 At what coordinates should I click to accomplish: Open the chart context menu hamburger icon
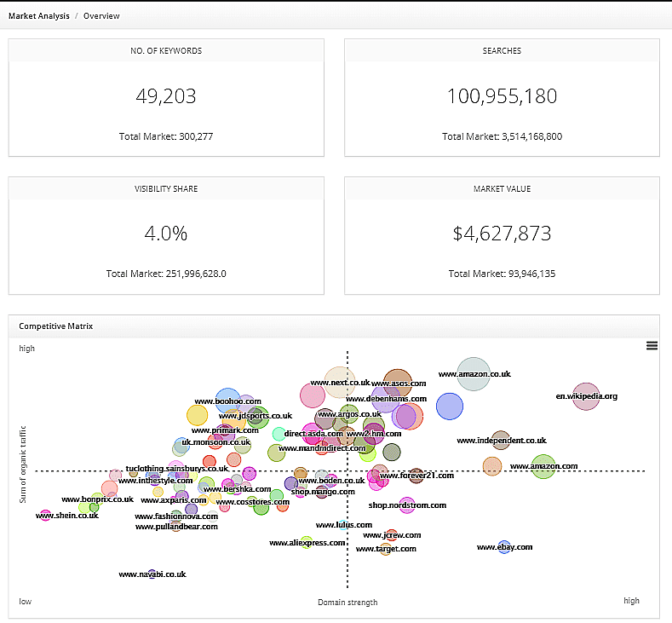pyautogui.click(x=652, y=345)
